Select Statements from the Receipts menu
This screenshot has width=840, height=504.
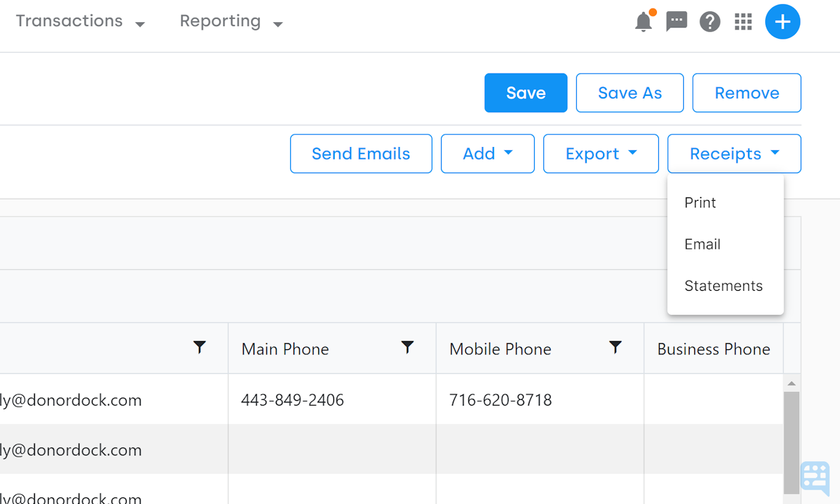click(x=723, y=285)
